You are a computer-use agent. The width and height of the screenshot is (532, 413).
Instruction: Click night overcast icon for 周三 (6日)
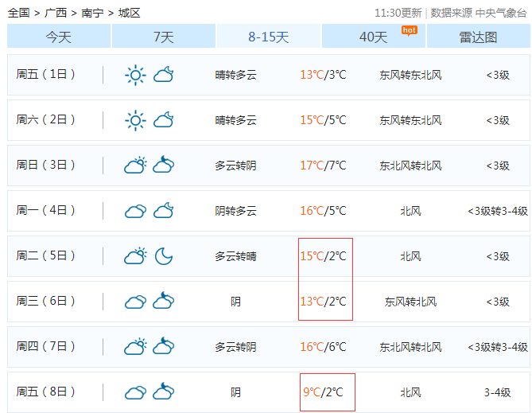(x=164, y=302)
